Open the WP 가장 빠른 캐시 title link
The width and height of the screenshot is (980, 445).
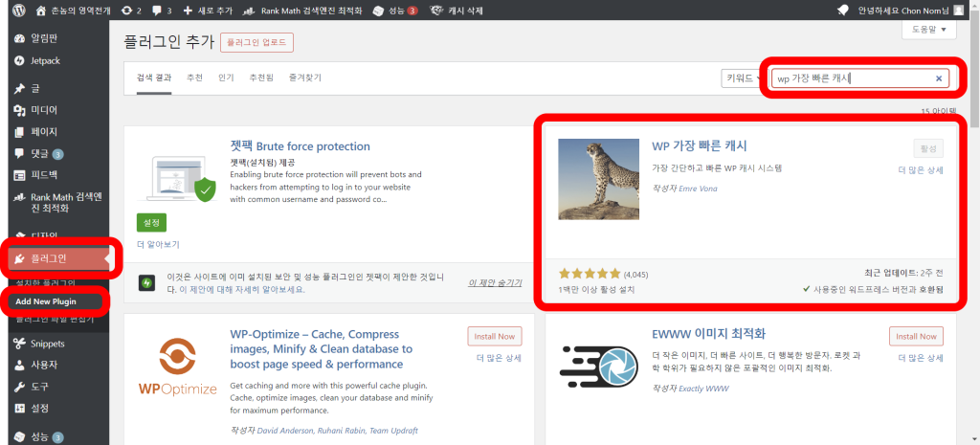click(700, 145)
